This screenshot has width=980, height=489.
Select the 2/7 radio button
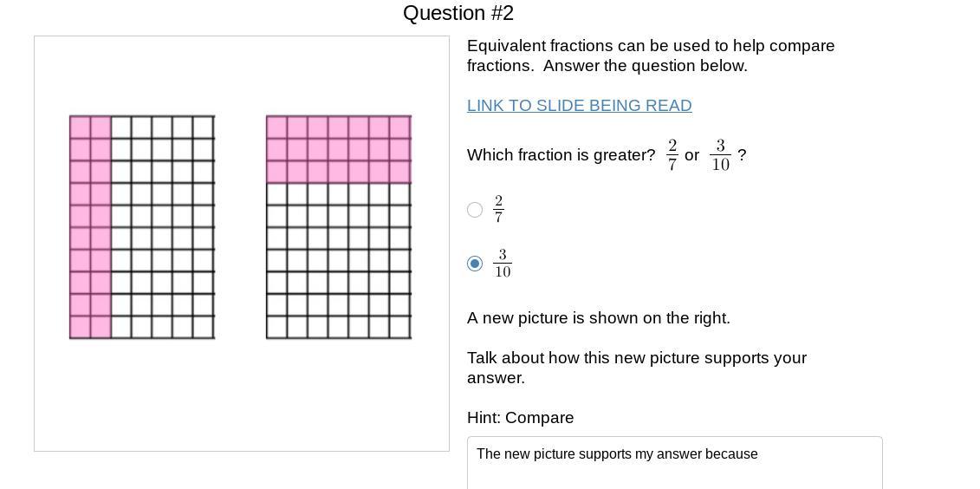(x=475, y=210)
